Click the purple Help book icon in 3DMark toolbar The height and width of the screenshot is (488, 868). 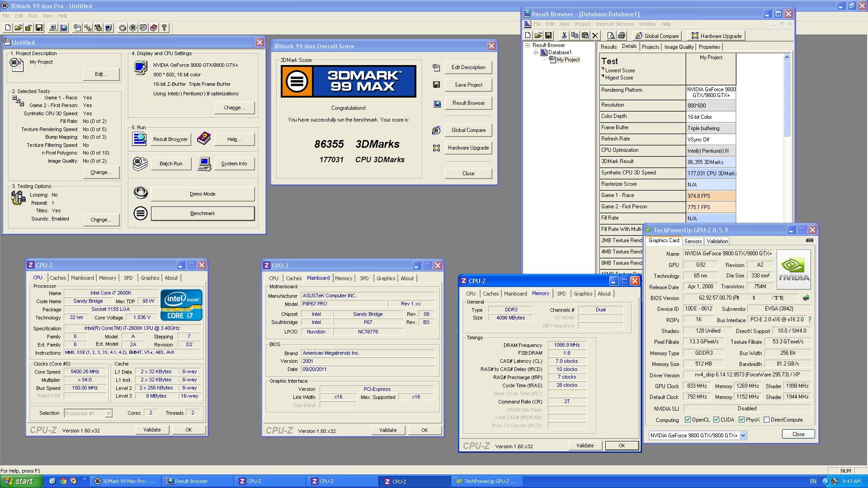154,28
